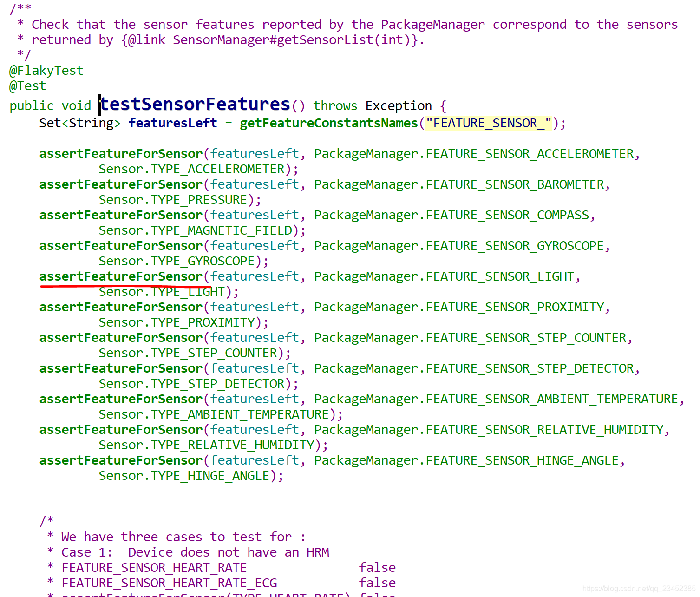
Task: Click Sensor.TYPE_RELATIVE_HUMIDITY argument
Action: click(206, 445)
